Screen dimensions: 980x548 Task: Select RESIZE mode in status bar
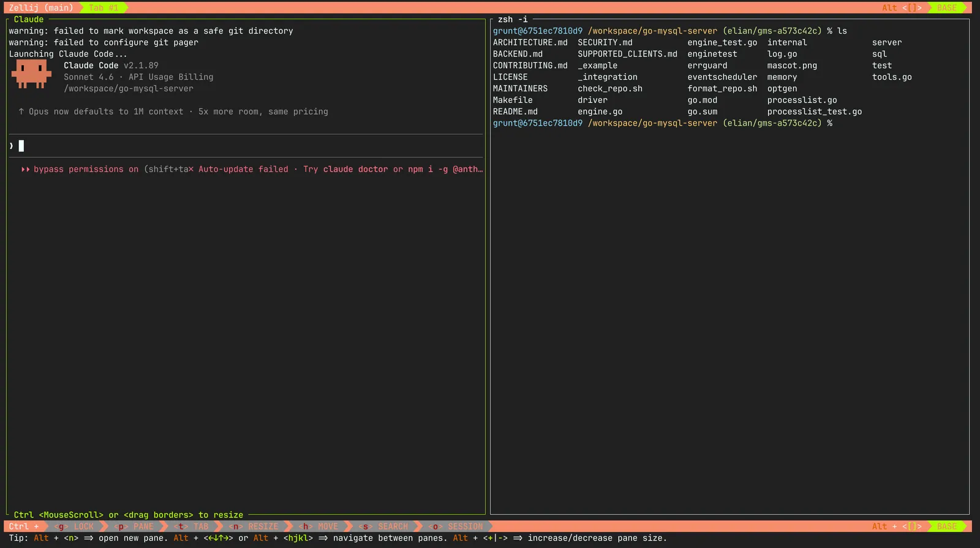coord(254,527)
